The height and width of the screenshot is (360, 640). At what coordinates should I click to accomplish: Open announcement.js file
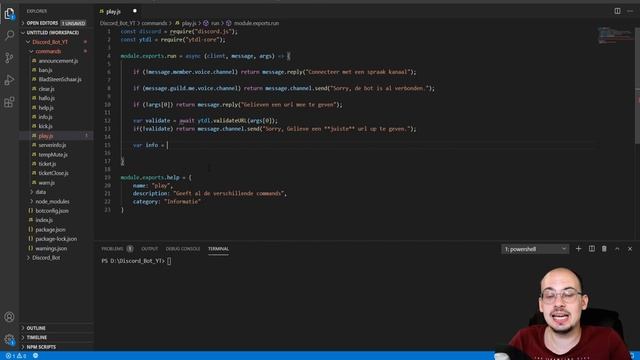pos(58,61)
